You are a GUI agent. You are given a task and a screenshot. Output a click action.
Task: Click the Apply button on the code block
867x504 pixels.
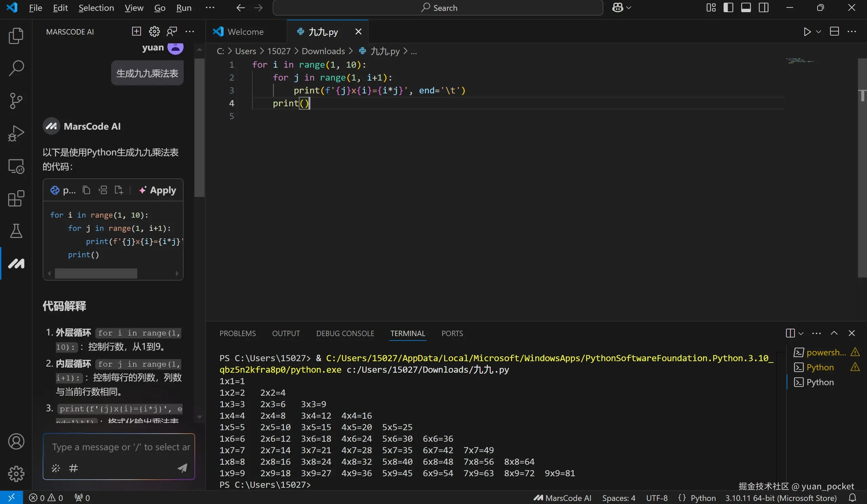[158, 190]
